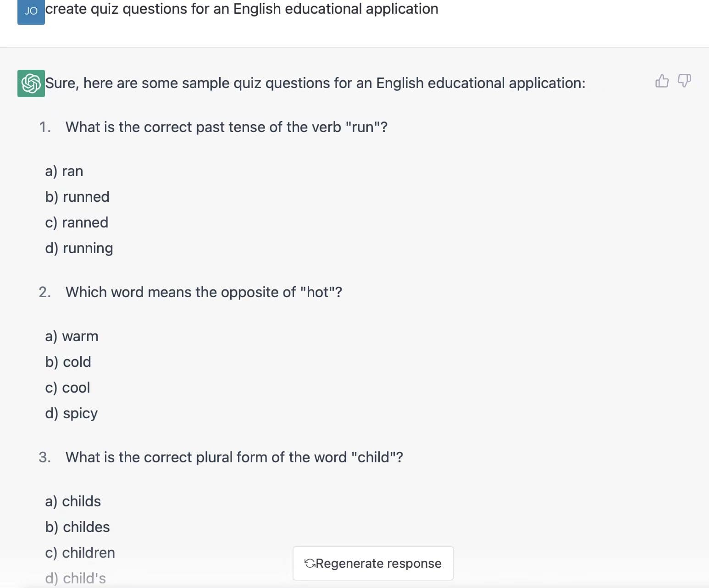Select answer option "c) children"
Image resolution: width=709 pixels, height=588 pixels.
coord(80,553)
